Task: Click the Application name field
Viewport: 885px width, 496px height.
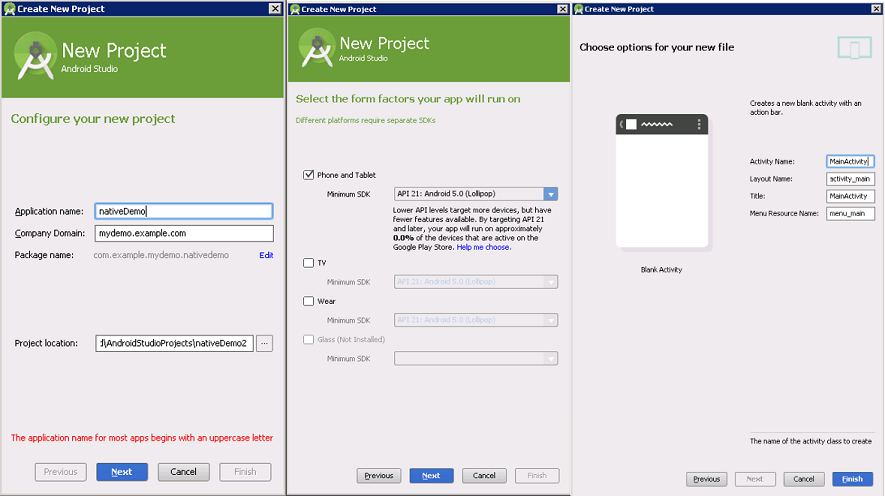Action: coord(184,211)
